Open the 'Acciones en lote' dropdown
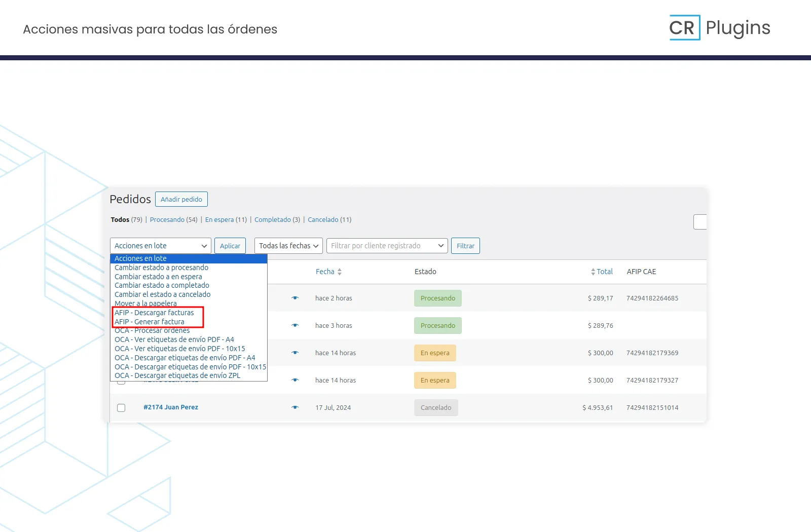 (160, 246)
